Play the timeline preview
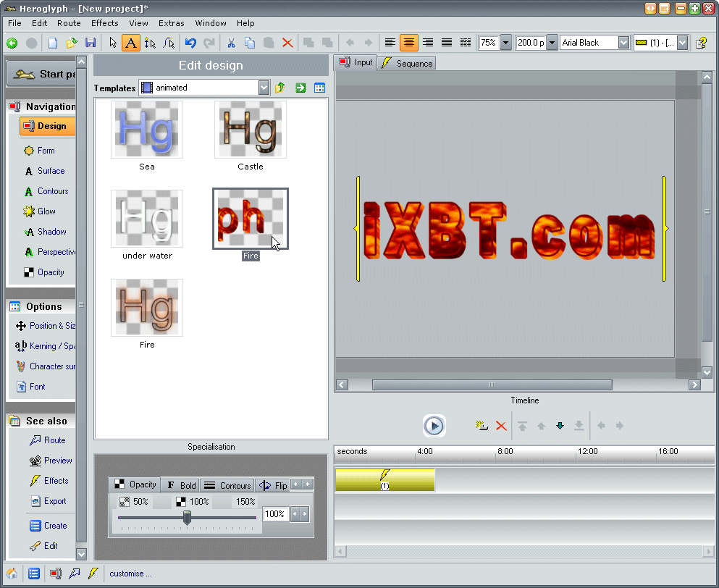719x588 pixels. pyautogui.click(x=434, y=426)
